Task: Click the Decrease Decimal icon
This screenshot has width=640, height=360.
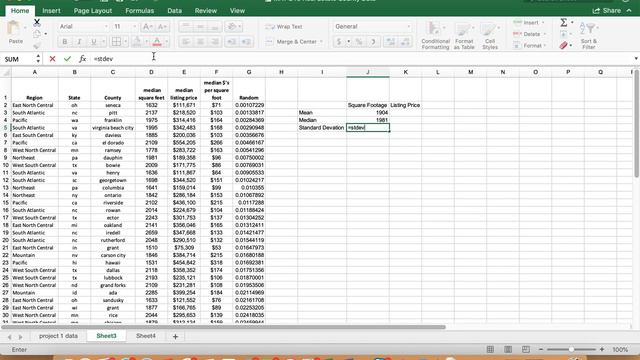Action: (x=405, y=42)
